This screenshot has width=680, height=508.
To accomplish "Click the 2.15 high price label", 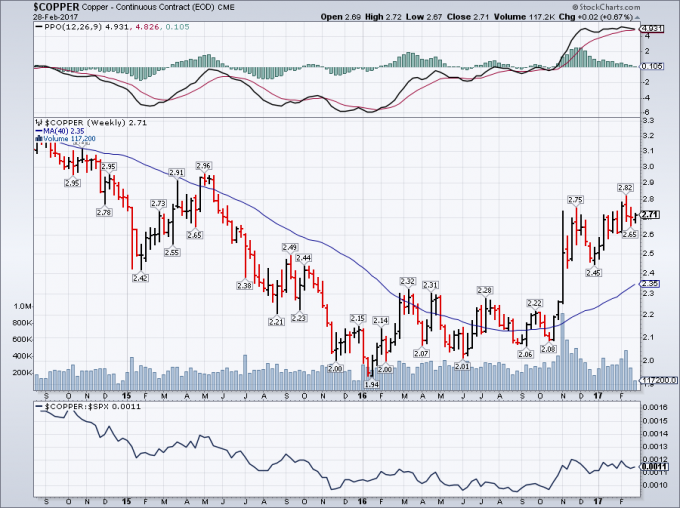I will (x=358, y=318).
